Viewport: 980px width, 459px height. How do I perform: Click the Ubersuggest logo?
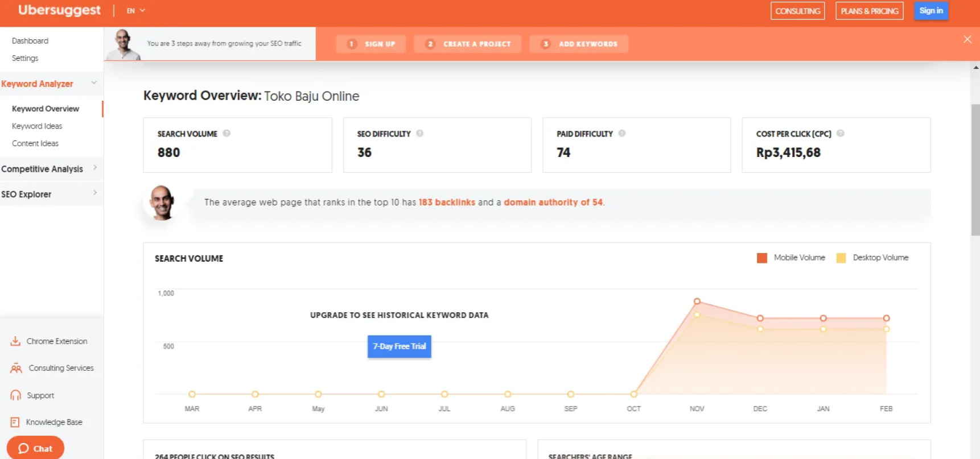(59, 10)
